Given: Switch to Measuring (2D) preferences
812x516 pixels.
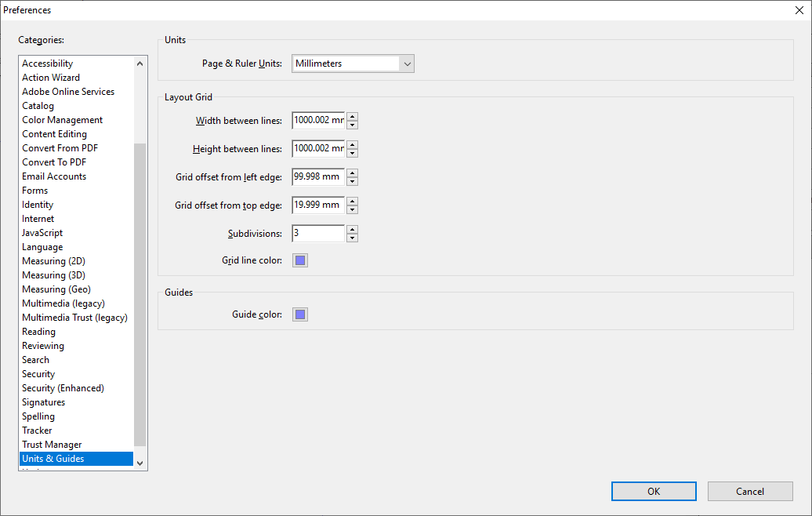Looking at the screenshot, I should 54,261.
